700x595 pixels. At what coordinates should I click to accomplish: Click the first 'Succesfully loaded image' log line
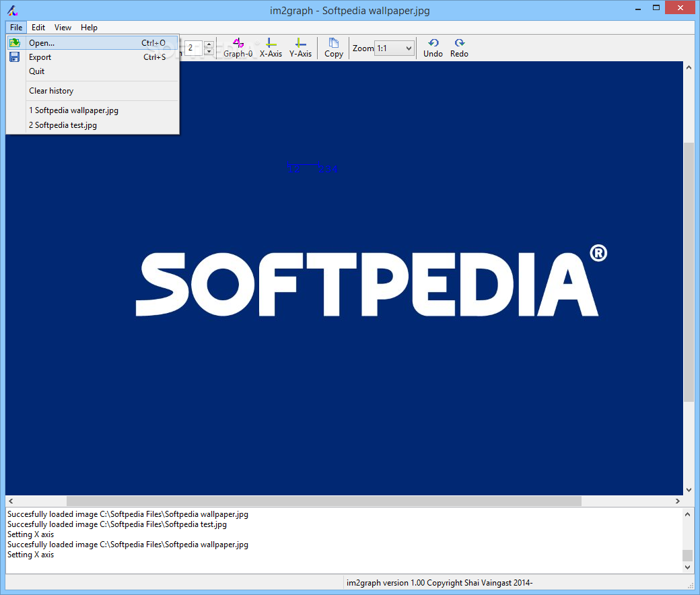[x=128, y=514]
